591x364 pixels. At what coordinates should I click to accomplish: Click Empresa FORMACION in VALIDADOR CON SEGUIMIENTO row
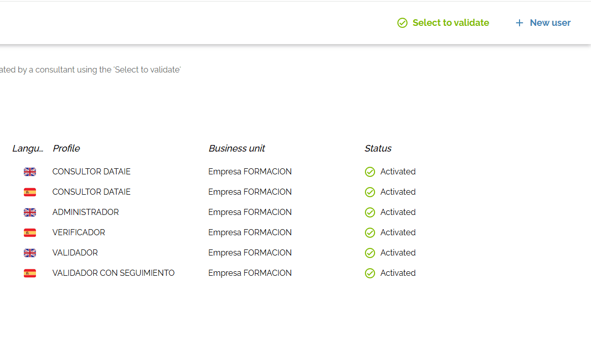pyautogui.click(x=250, y=273)
